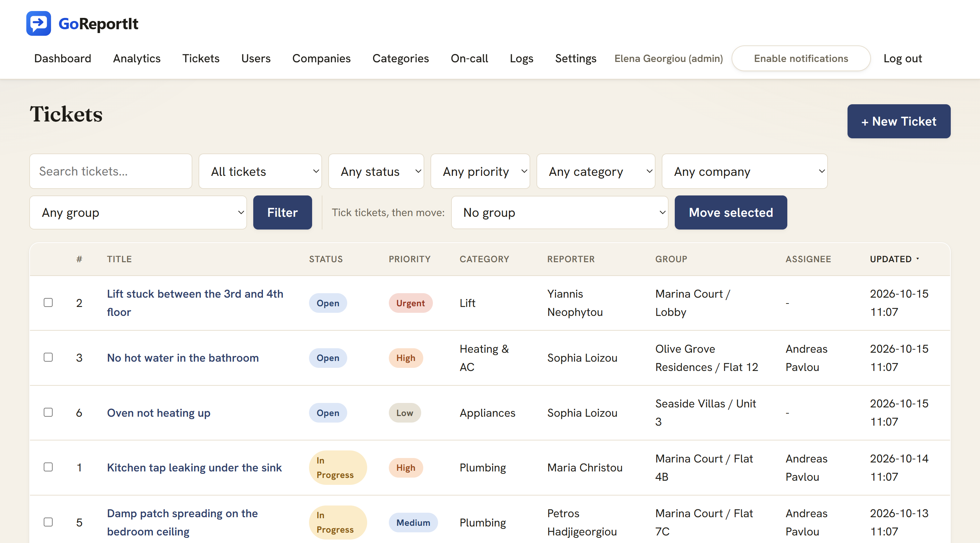Open ticket No hot water in the bathroom
This screenshot has width=980, height=543.
click(183, 358)
